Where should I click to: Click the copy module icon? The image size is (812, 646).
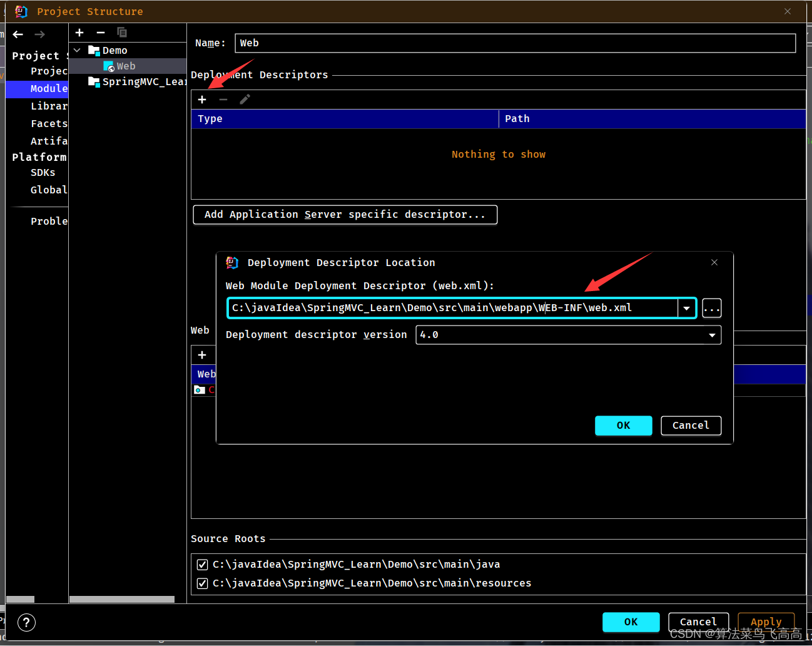122,33
